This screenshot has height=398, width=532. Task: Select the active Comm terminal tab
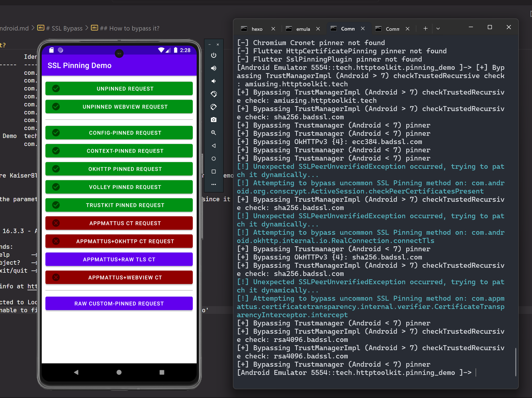pyautogui.click(x=348, y=29)
